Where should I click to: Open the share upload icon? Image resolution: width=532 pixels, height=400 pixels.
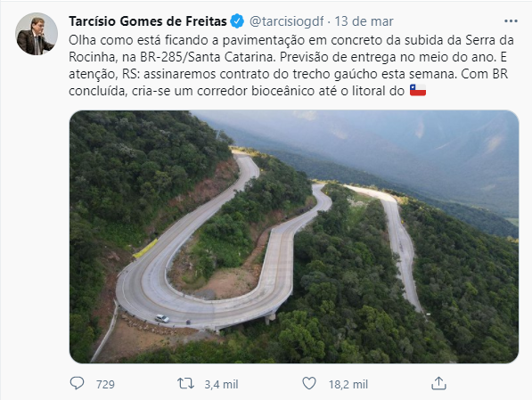(438, 383)
